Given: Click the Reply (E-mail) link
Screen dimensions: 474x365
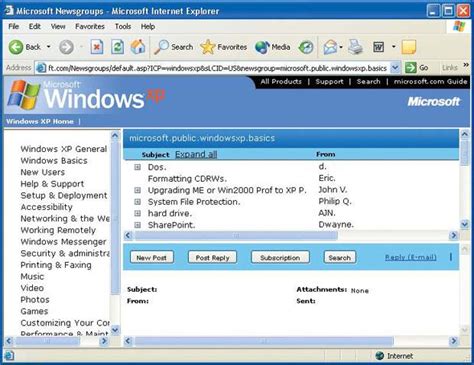Looking at the screenshot, I should coord(411,257).
